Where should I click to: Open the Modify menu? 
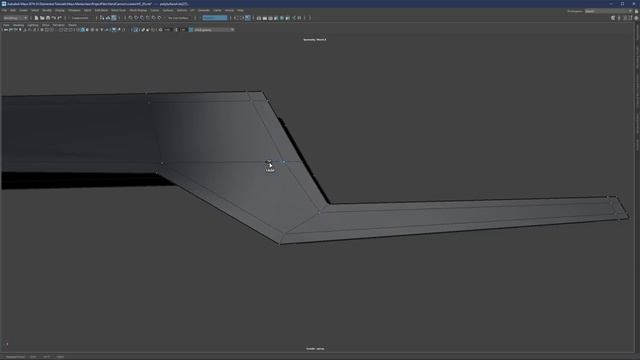[x=47, y=10]
